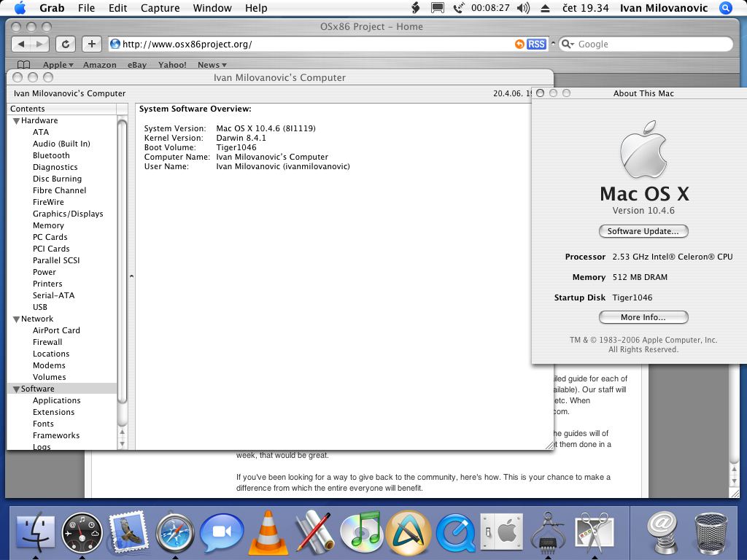Viewport: 747px width, 560px height.
Task: Open System Preferences from the Dock
Action: (x=502, y=532)
